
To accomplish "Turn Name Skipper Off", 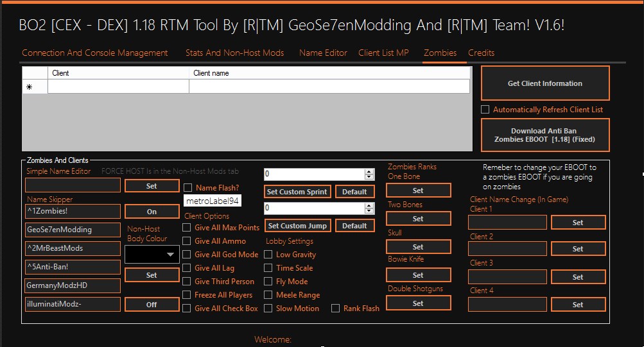I will (152, 305).
